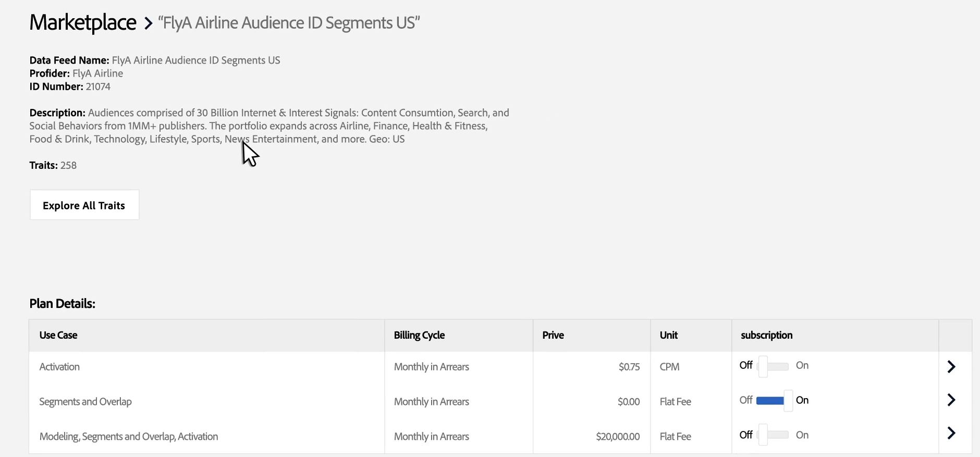Go back to Marketplace via breadcrumb
Viewport: 980px width, 457px height.
point(83,22)
